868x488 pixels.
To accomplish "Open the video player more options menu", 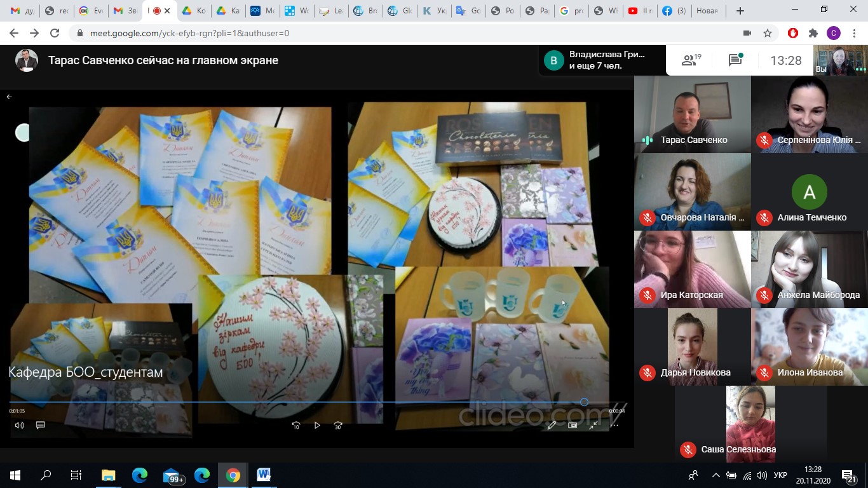I will click(614, 425).
